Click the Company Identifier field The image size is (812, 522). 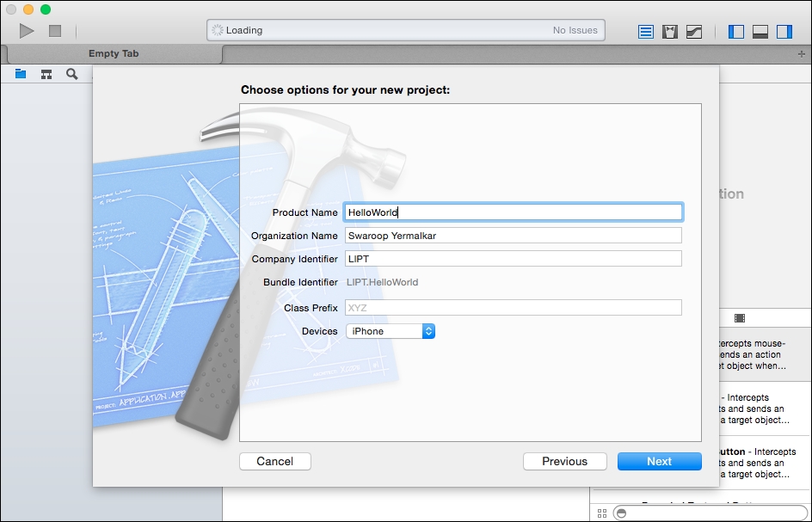[x=514, y=259]
